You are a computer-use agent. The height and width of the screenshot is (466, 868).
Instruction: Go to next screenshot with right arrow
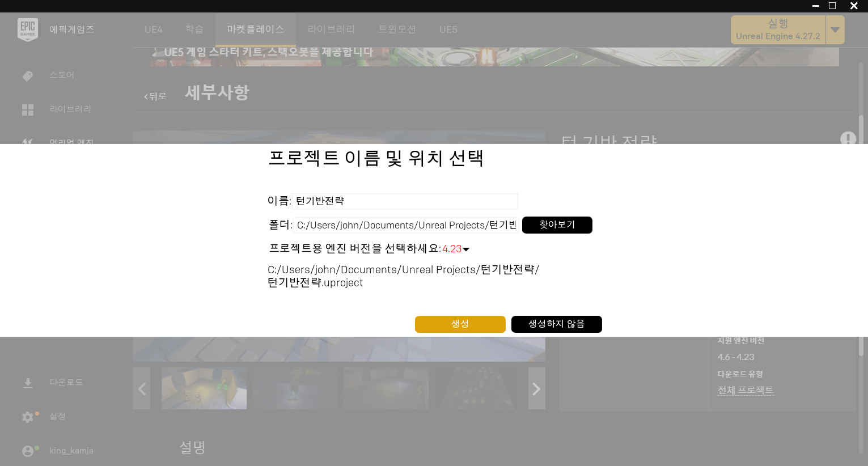(x=536, y=388)
